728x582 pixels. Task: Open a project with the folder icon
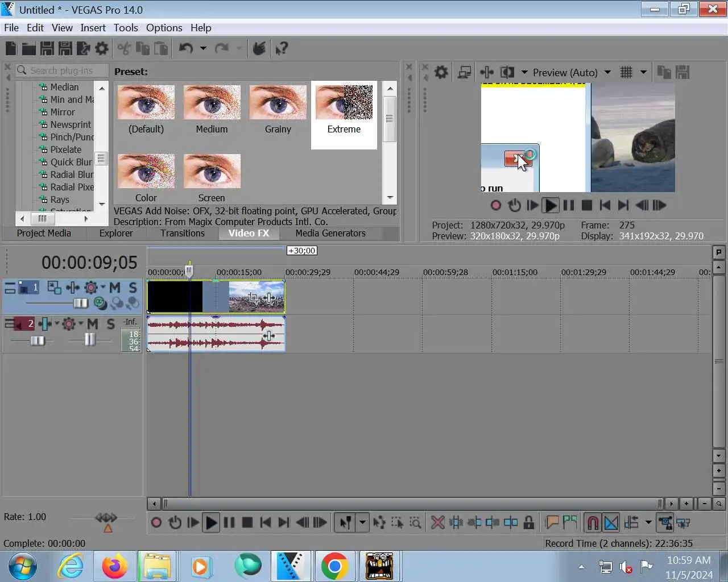click(28, 49)
